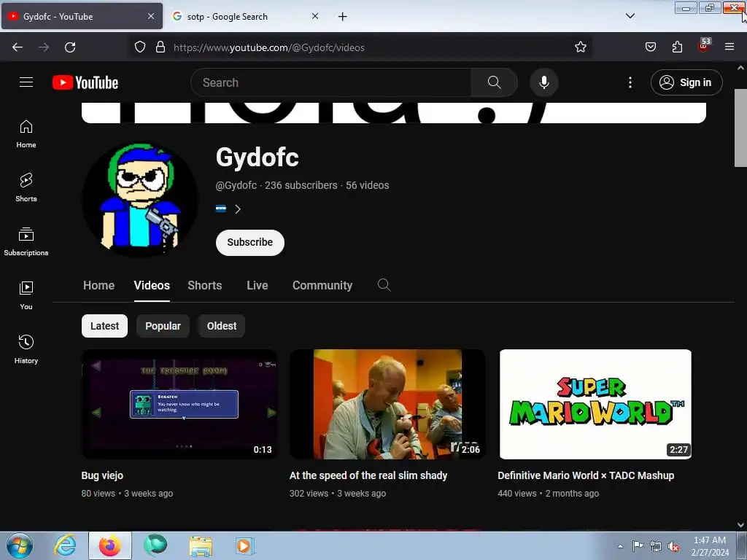Sign in to YouTube
Screen dimensions: 747x560
686,82
